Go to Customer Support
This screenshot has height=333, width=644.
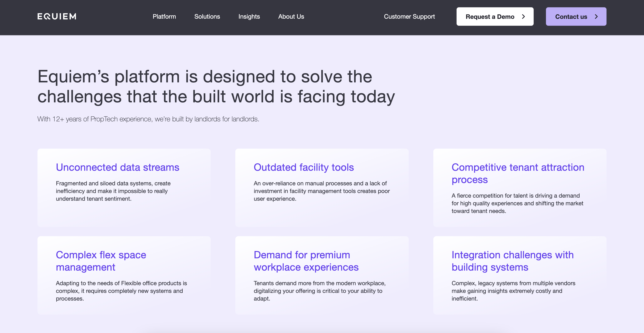click(x=409, y=17)
